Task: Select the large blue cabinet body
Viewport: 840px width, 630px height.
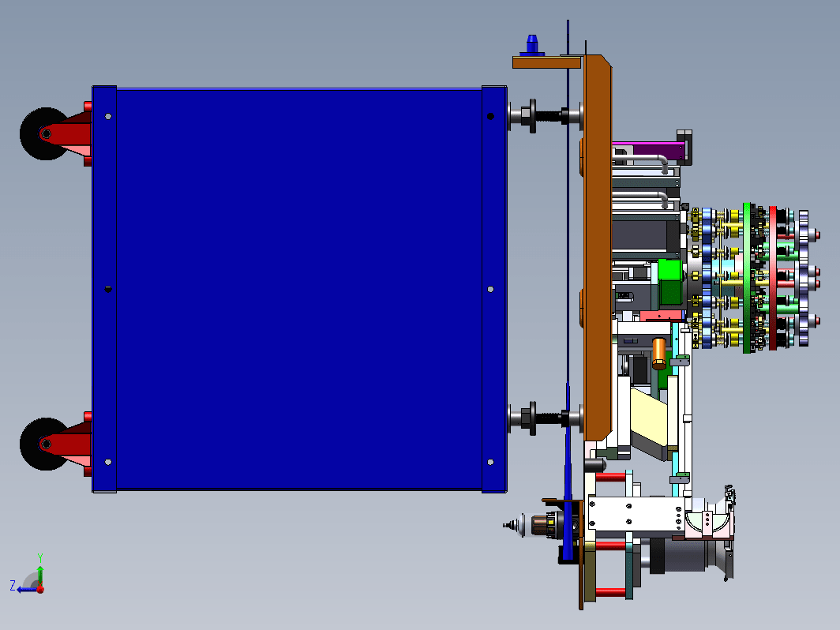Action: pos(299,289)
